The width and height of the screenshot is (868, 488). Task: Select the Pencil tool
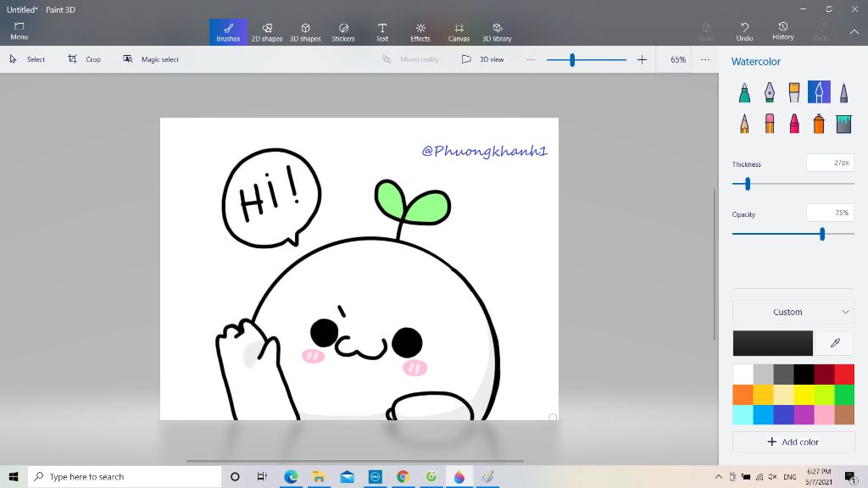pyautogui.click(x=744, y=124)
